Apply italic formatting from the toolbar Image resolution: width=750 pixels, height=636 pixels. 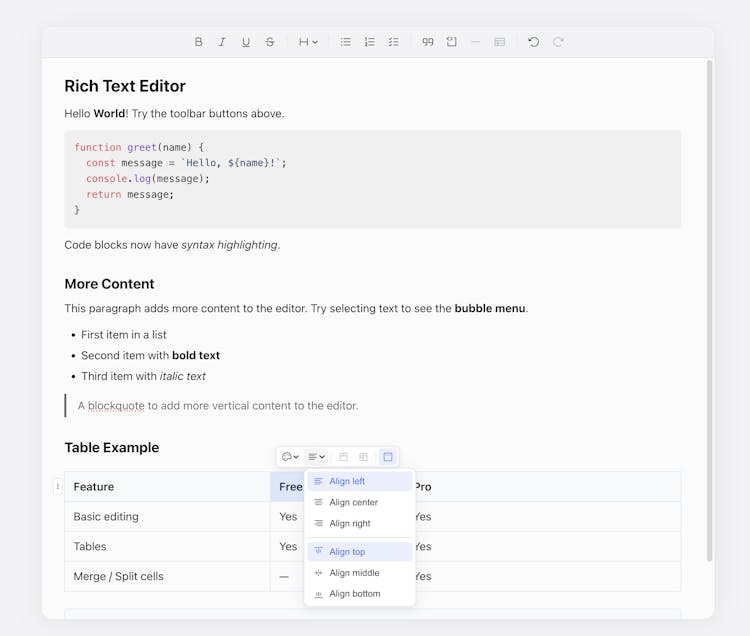[x=222, y=42]
